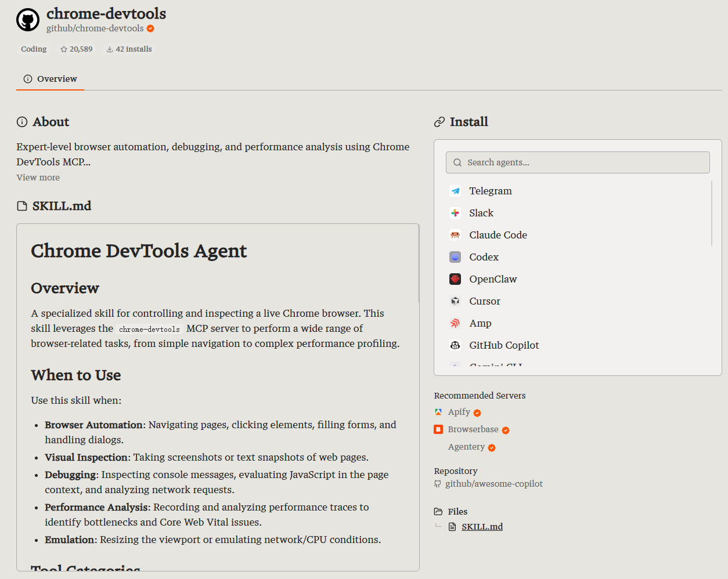
Task: Click the Chrome DevTools Agent heading
Action: coord(139,251)
